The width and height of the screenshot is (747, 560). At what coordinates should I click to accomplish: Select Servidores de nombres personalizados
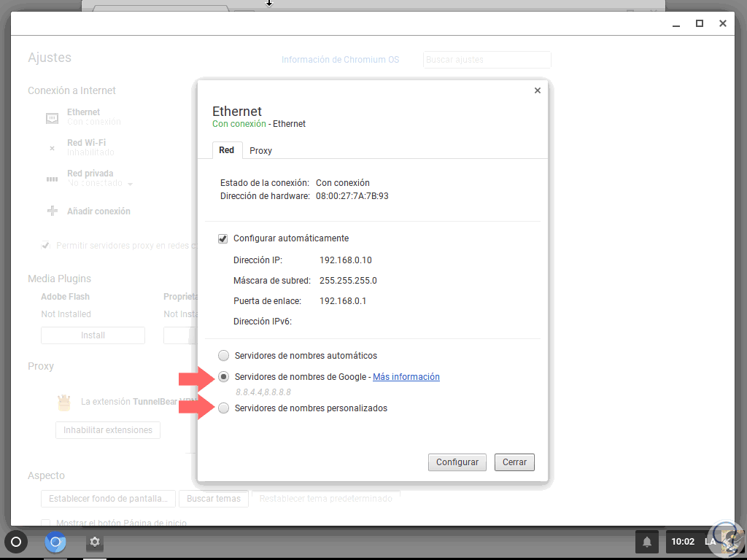223,408
